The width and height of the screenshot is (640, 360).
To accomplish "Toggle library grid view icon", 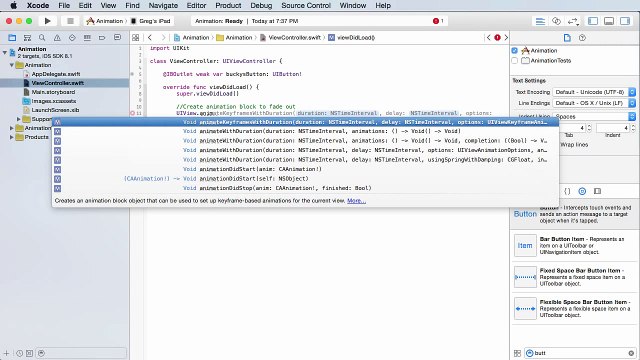I will [x=517, y=353].
